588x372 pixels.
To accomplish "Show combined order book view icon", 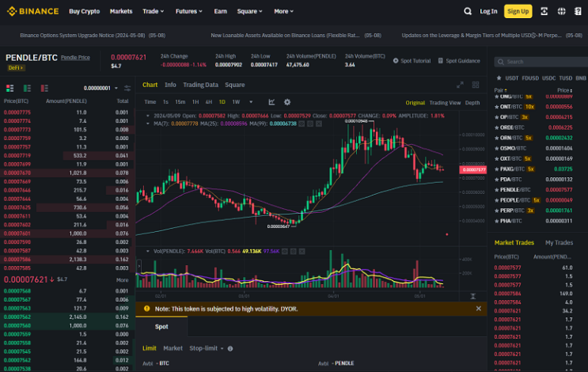I will coord(10,88).
